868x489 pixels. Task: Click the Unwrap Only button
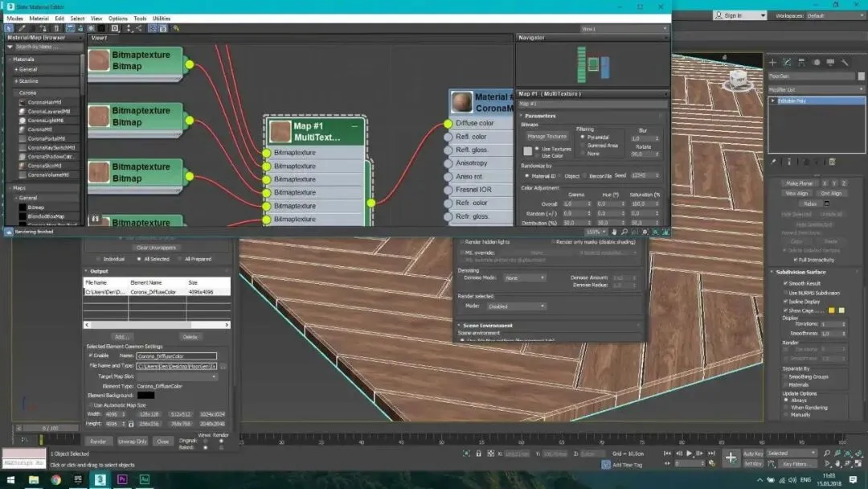pos(133,442)
